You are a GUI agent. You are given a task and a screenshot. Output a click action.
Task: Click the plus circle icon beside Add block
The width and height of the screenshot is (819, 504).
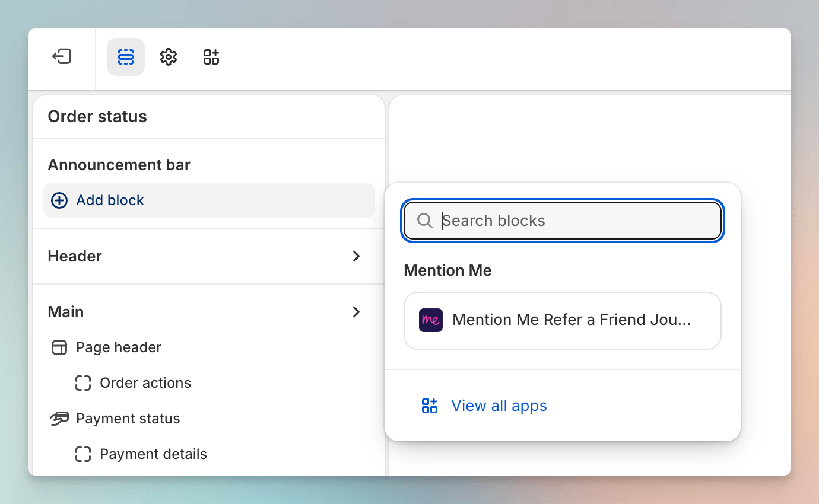[x=59, y=200]
